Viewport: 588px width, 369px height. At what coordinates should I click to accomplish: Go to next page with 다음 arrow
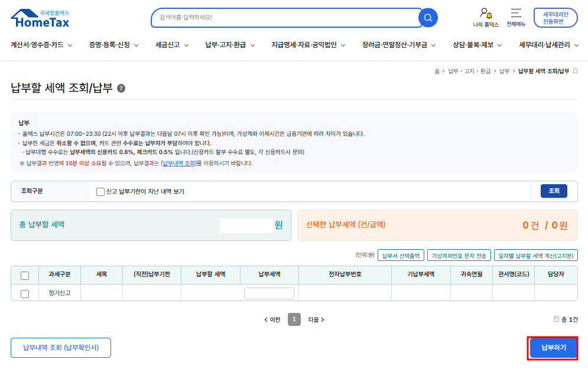[x=316, y=319]
